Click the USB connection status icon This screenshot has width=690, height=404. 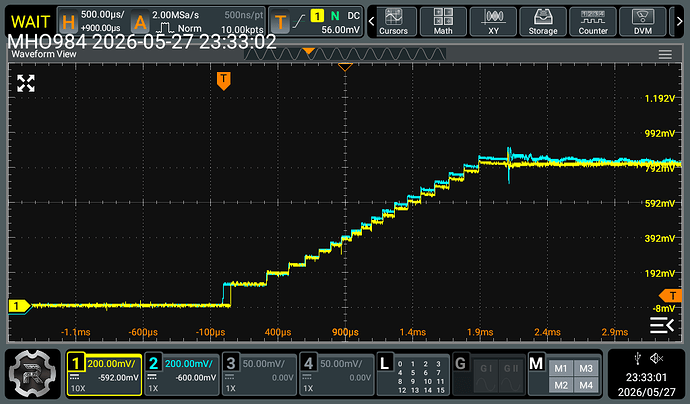click(x=638, y=359)
